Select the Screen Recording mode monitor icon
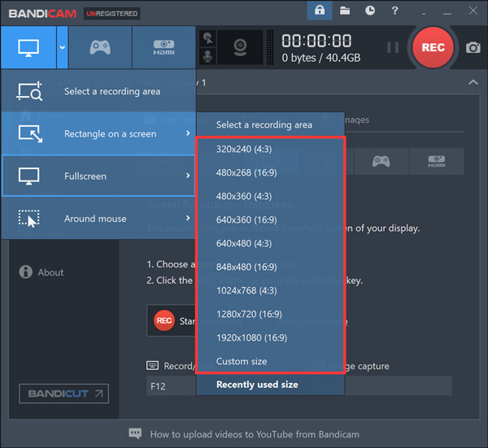The width and height of the screenshot is (488, 448). click(28, 47)
